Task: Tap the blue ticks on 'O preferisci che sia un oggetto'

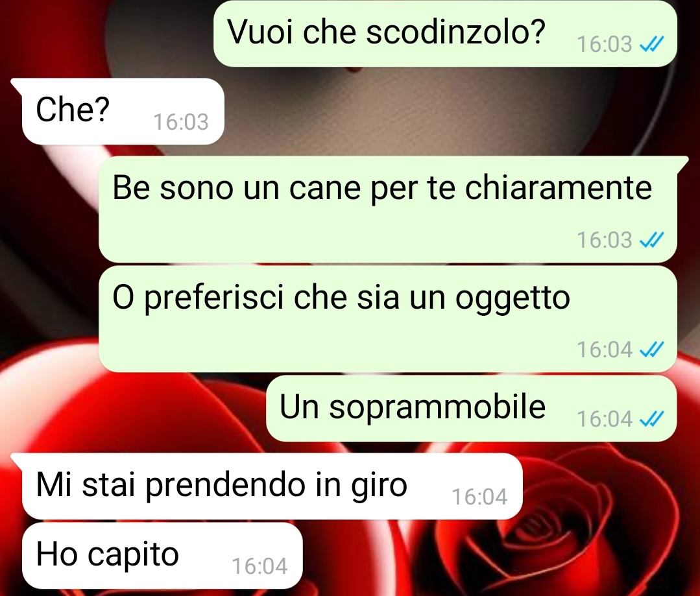Action: tap(652, 350)
